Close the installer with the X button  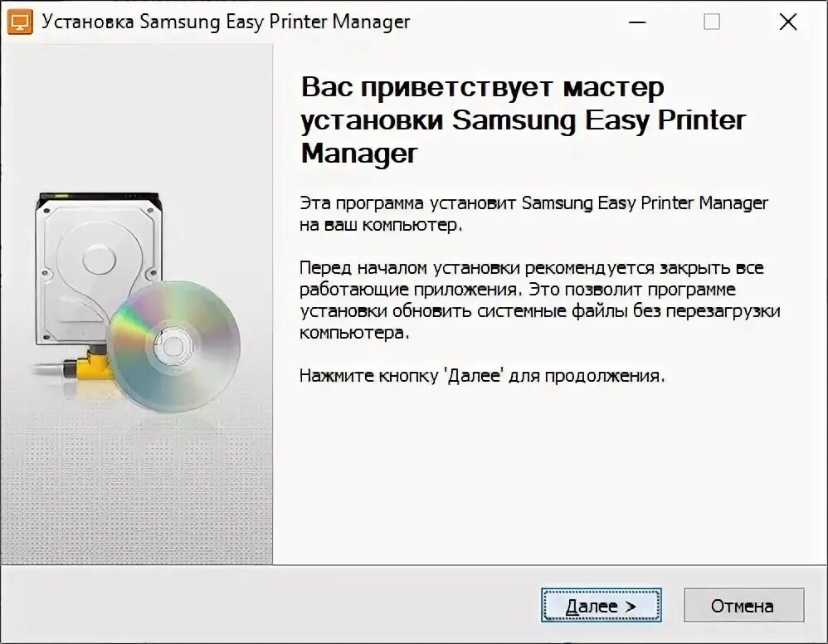point(788,22)
